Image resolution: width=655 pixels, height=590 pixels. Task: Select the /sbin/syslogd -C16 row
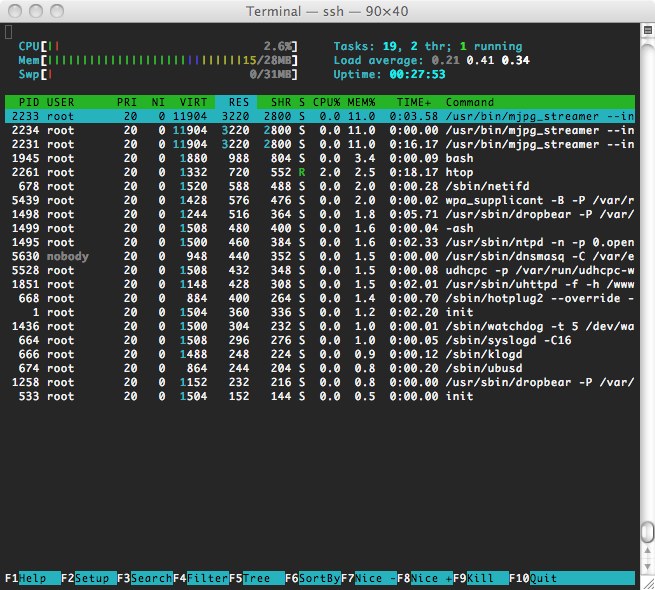(320, 340)
